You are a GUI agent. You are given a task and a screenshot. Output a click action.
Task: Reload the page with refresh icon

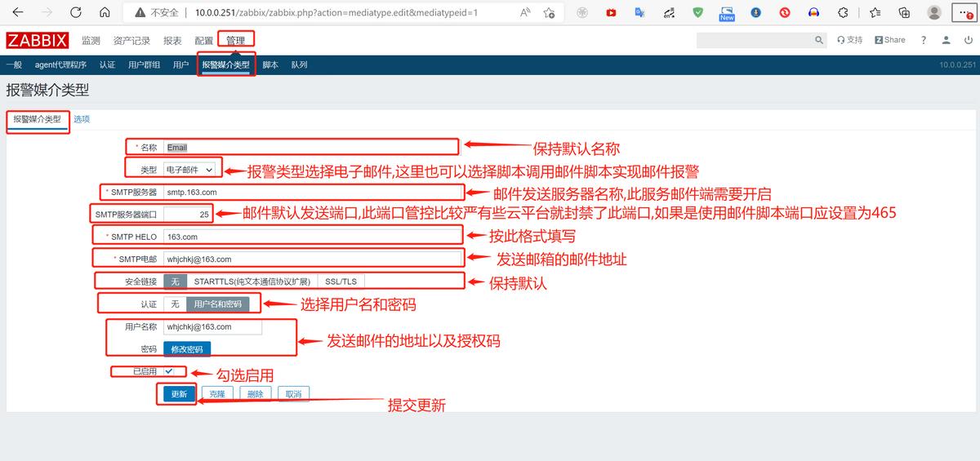tap(75, 13)
